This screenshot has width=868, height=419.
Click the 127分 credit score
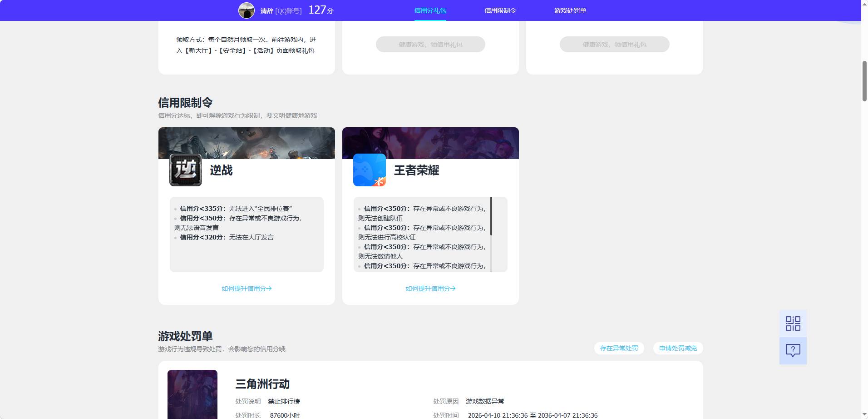click(x=321, y=10)
